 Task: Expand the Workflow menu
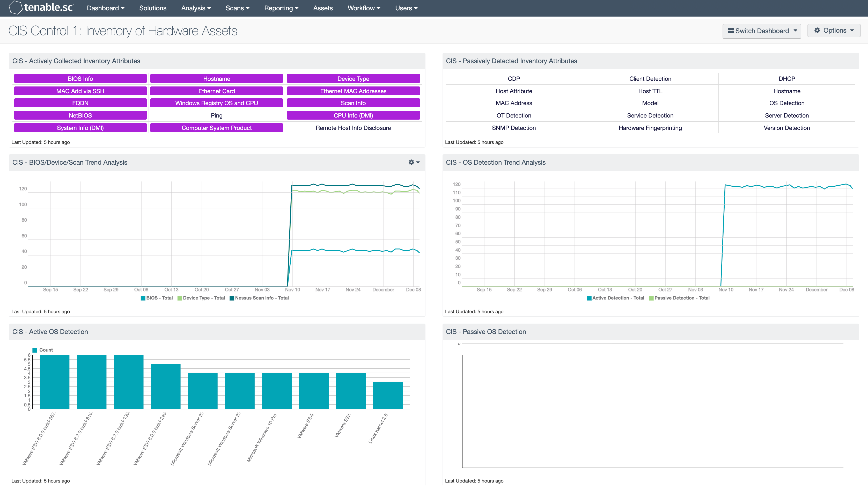pyautogui.click(x=364, y=8)
